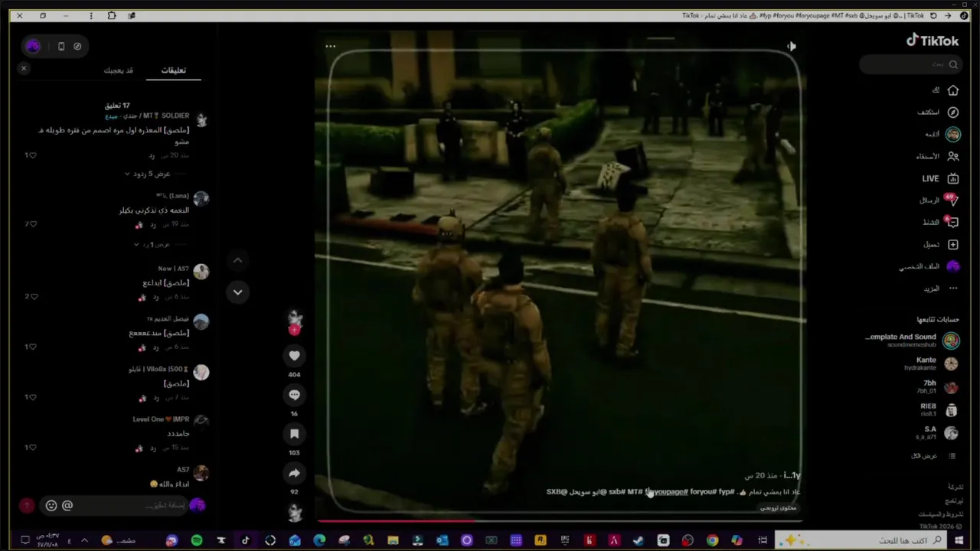
Task: Open the browser three-dots menu
Action: 91,15
